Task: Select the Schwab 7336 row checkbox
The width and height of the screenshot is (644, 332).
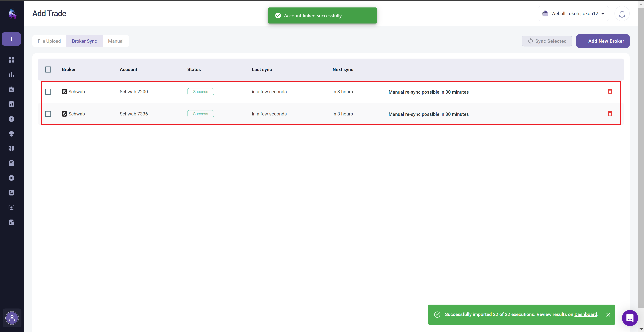Action: coord(48,114)
